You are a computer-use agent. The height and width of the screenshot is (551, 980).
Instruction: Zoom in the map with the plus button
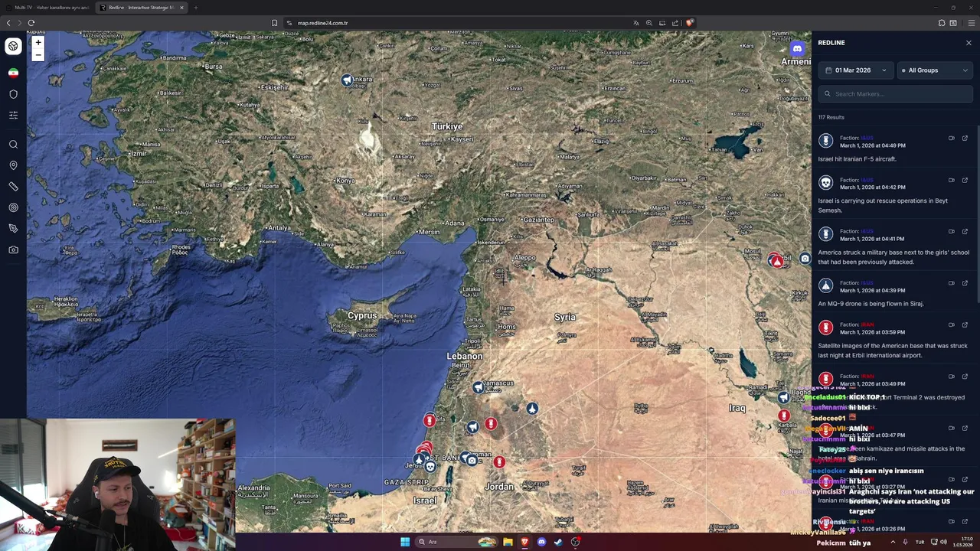(x=38, y=43)
